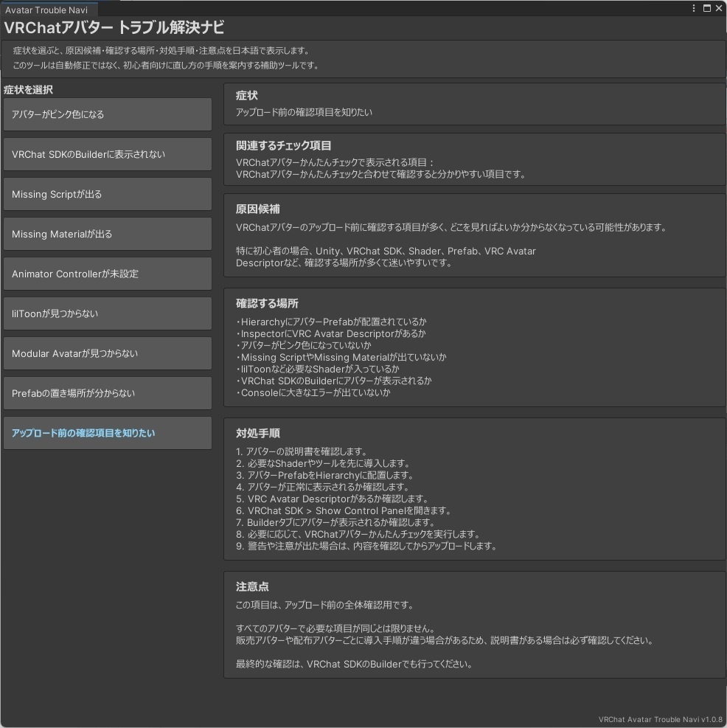Viewport: 727px width, 728px height.
Task: Click the 症状 section heading
Action: (x=246, y=96)
